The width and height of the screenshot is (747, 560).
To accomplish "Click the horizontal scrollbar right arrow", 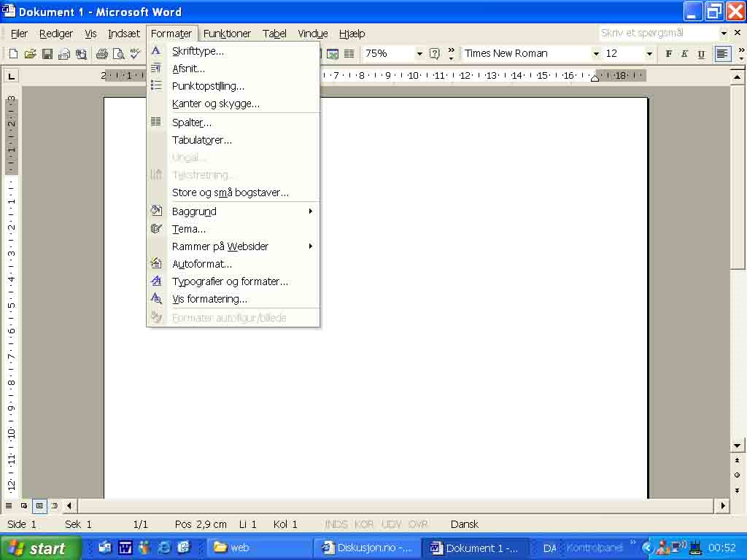I will (723, 506).
